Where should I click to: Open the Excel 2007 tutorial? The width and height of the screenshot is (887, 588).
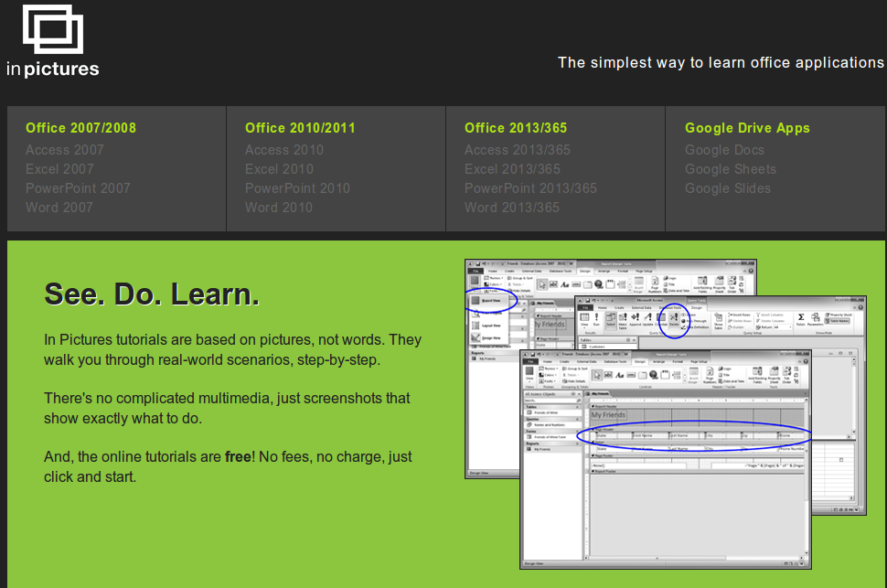point(59,169)
